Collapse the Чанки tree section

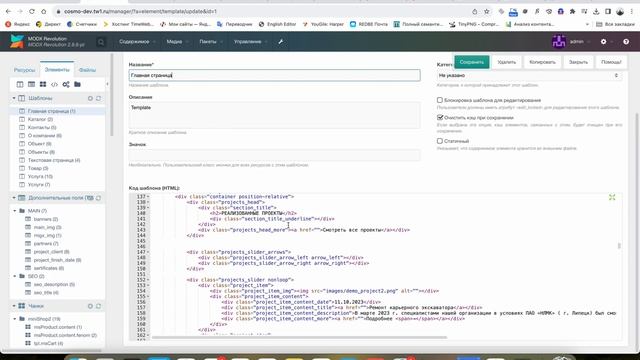14,306
